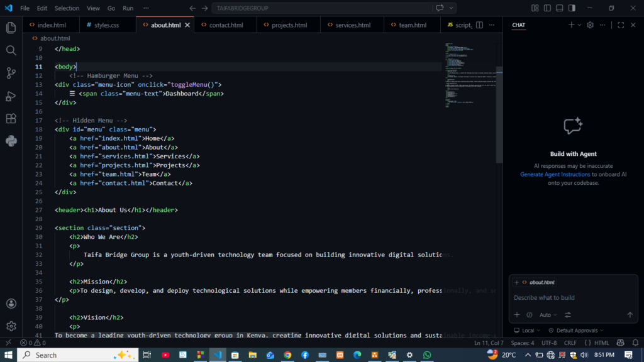Open the Auto model picker dropdown

coord(548,315)
